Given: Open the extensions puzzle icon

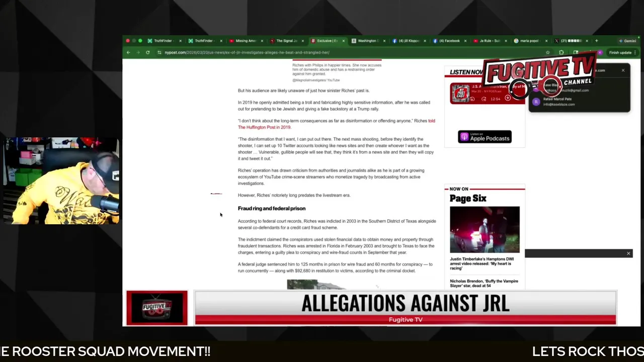Looking at the screenshot, I should [x=561, y=52].
